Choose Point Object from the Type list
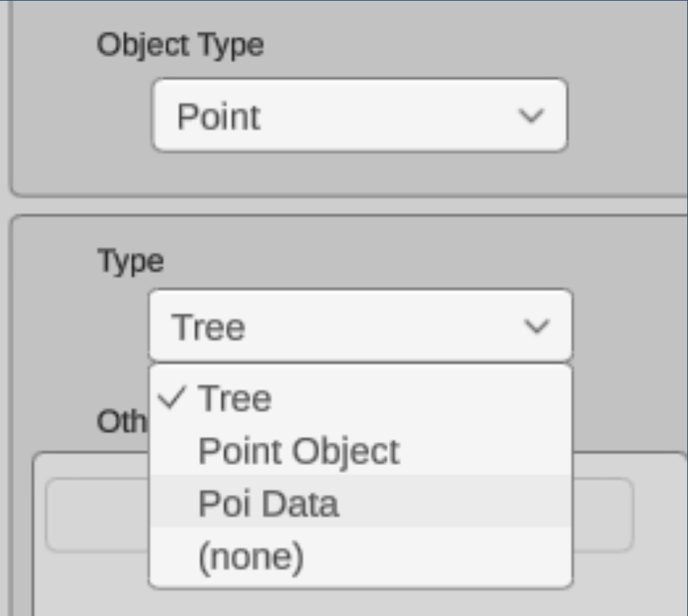The width and height of the screenshot is (688, 616). click(298, 451)
